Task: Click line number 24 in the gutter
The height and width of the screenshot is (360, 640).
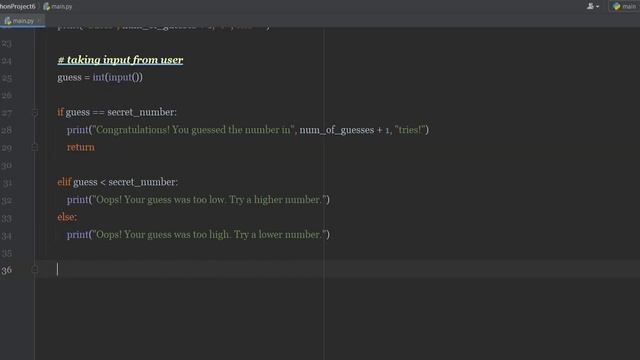Action: click(x=7, y=61)
